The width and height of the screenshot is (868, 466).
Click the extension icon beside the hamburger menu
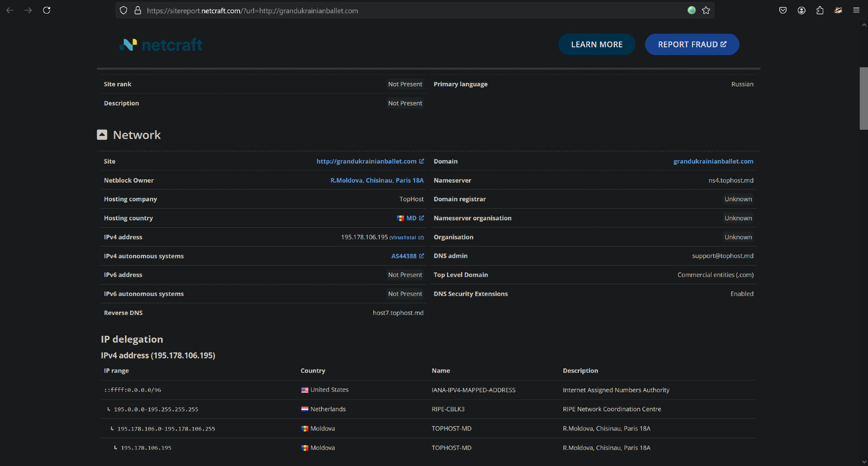(x=838, y=10)
